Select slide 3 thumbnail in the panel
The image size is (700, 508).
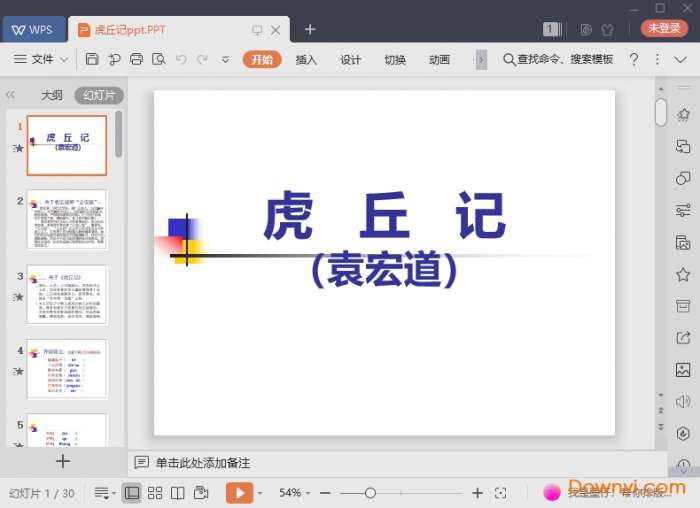pos(67,294)
